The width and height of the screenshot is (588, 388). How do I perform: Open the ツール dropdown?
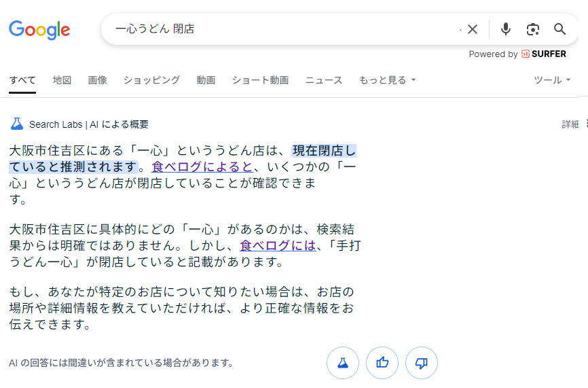(552, 80)
